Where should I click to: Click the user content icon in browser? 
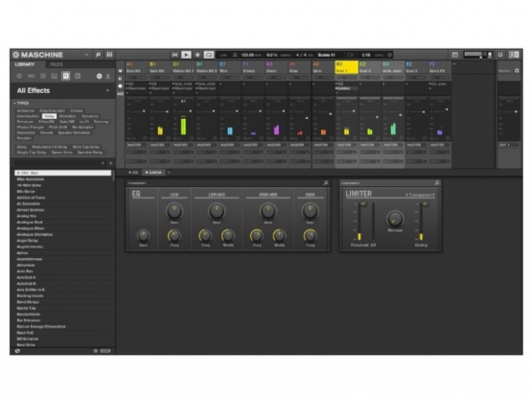tap(108, 77)
